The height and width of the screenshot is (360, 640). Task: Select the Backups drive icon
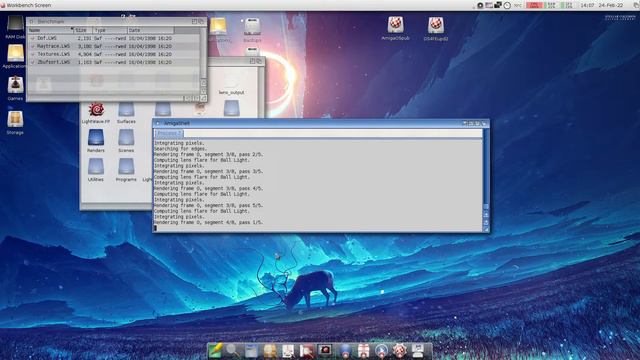click(x=252, y=27)
